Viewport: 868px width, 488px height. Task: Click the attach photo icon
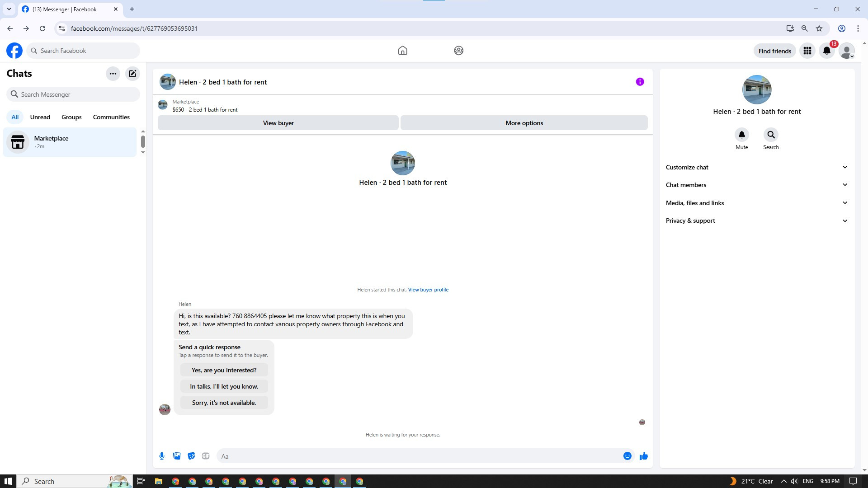tap(177, 456)
